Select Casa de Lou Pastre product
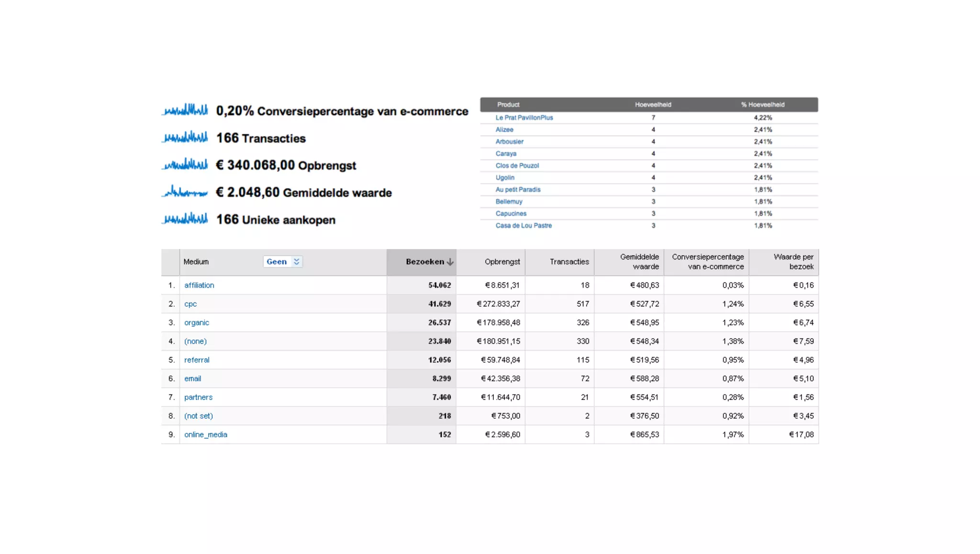Screen dimensions: 980x554 [523, 225]
